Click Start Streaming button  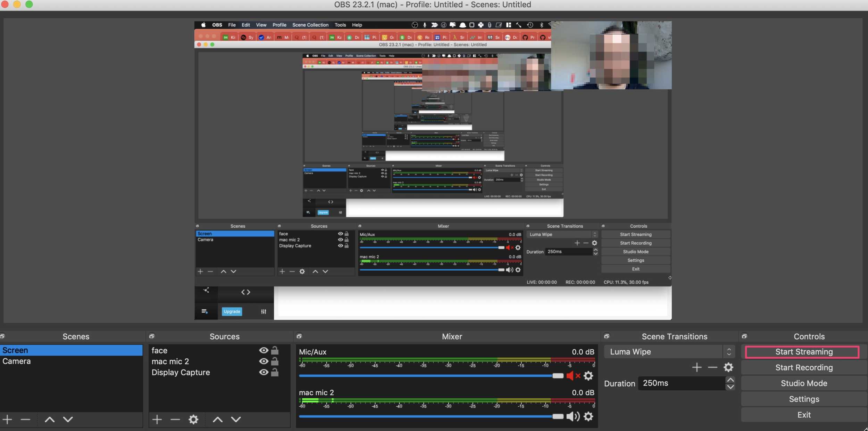click(804, 352)
